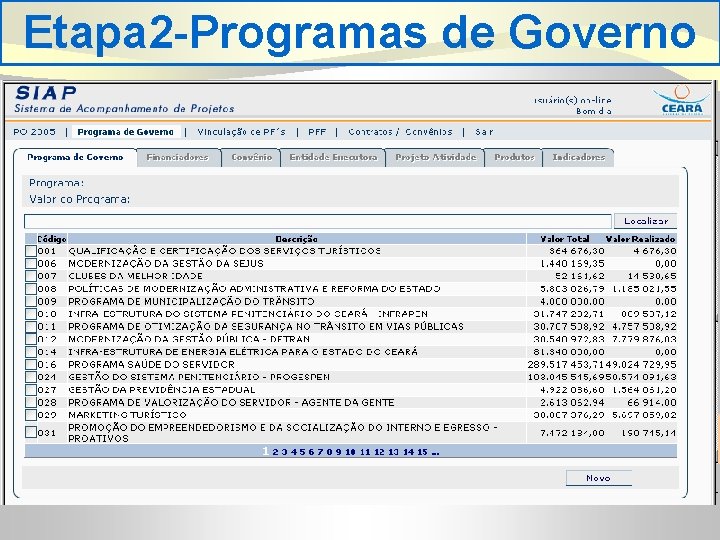Image resolution: width=720 pixels, height=540 pixels.
Task: Switch to the Convênio tab
Action: click(x=252, y=158)
